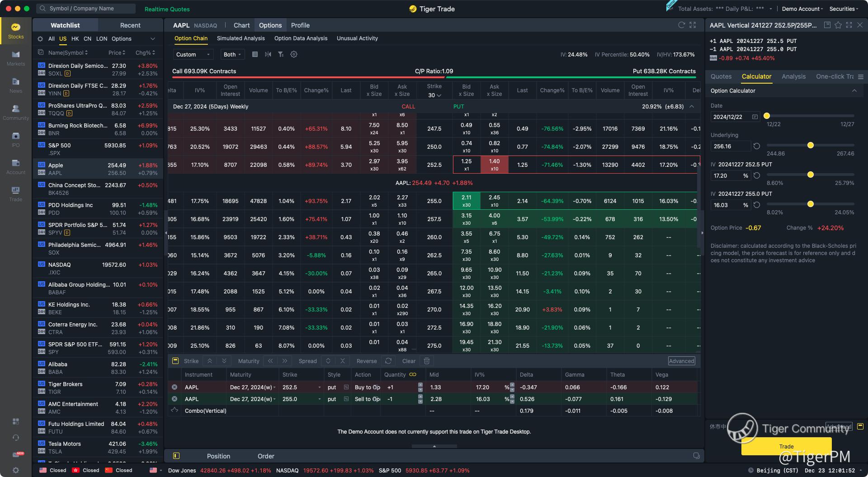Open the Custom expiration dropdown

coord(193,54)
